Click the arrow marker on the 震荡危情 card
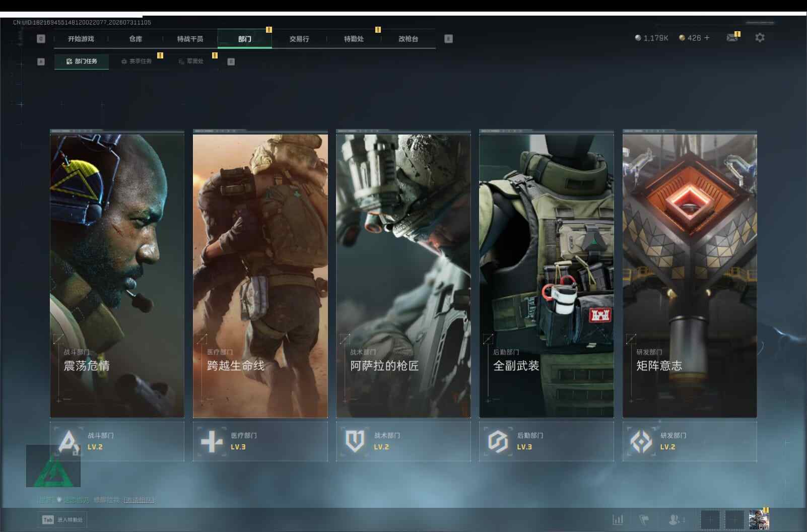This screenshot has width=807, height=532. 58,339
